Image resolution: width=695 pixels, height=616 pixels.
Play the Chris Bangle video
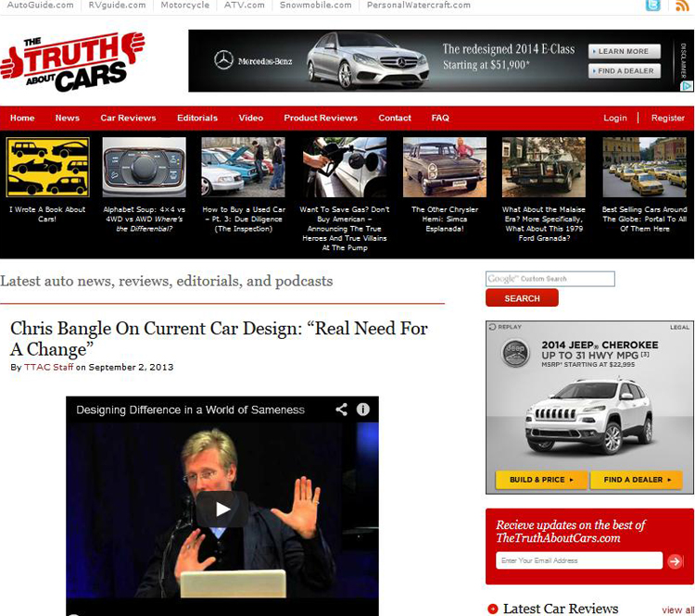pyautogui.click(x=222, y=509)
